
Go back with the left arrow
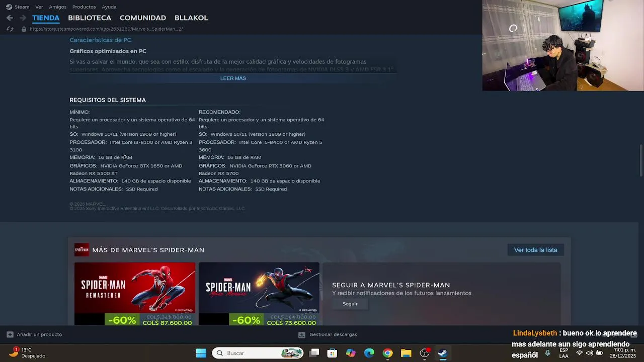point(10,18)
